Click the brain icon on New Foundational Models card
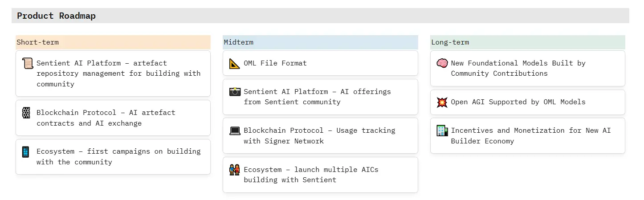The height and width of the screenshot is (200, 644). pyautogui.click(x=442, y=63)
